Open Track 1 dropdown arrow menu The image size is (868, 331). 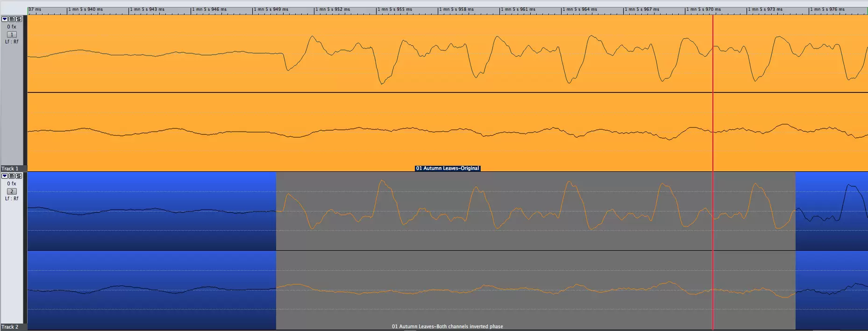(5, 19)
